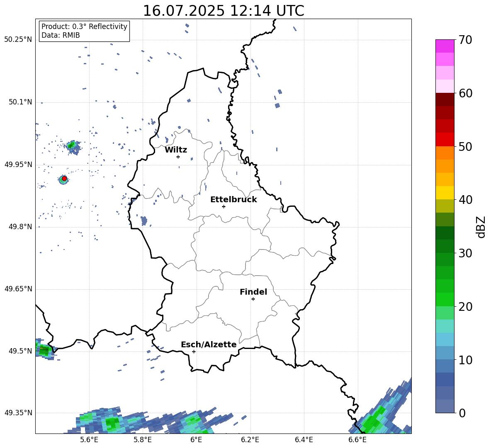The height and width of the screenshot is (448, 491).
Task: Click the 10 tick on colorbar
Action: [x=465, y=360]
